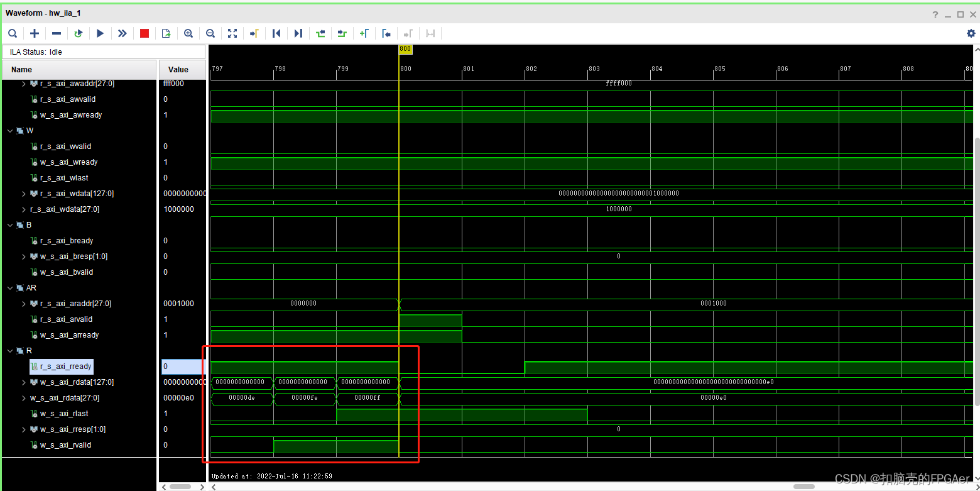Export ILA data using the export icon
The width and height of the screenshot is (980, 491).
click(166, 33)
